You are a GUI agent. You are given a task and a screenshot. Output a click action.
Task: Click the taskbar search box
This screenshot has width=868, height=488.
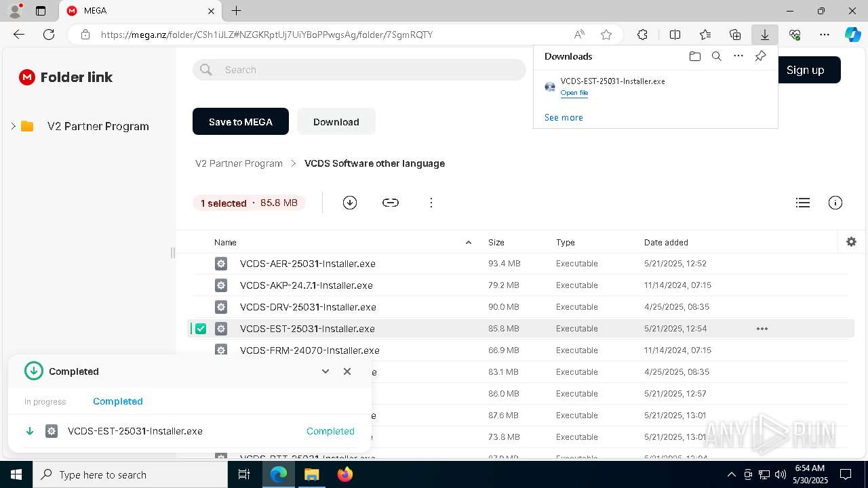tap(130, 474)
